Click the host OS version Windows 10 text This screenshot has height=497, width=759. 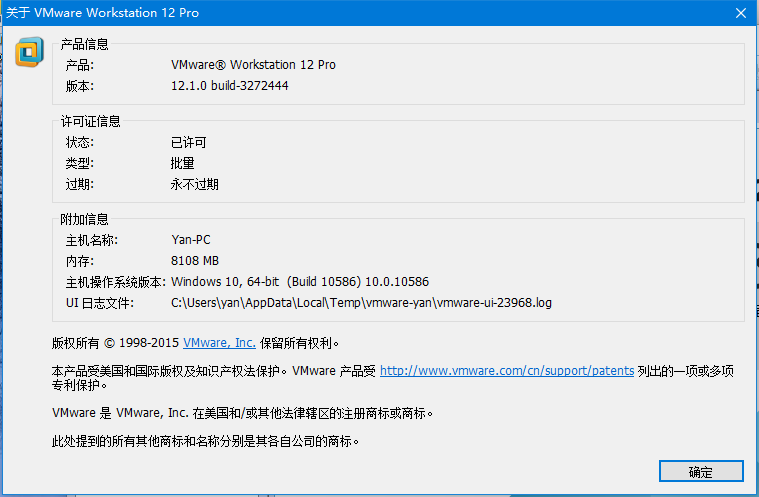[x=300, y=282]
